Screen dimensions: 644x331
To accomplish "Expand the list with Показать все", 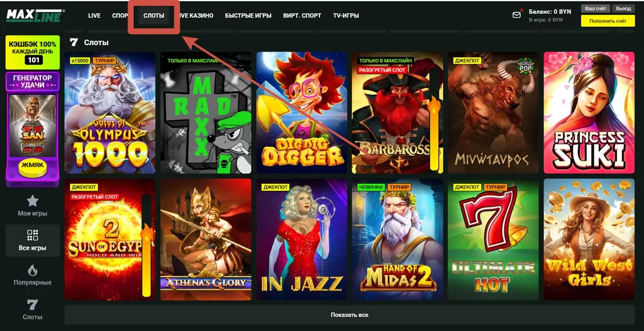I will (350, 315).
